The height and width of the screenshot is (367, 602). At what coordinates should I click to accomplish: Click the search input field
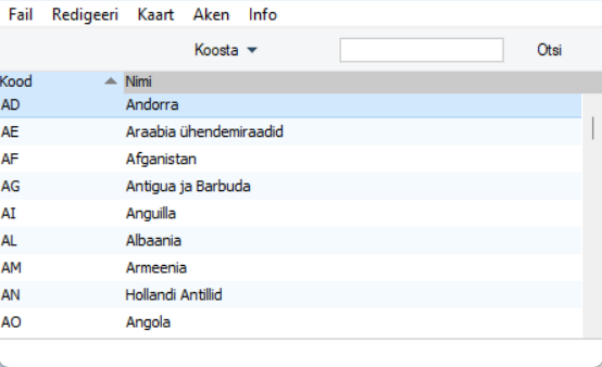tap(422, 50)
